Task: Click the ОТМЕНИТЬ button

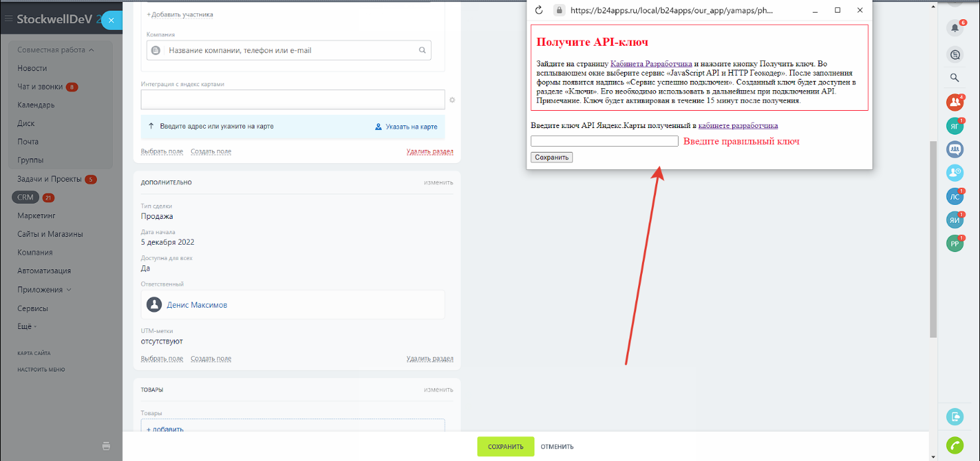Action: [557, 446]
